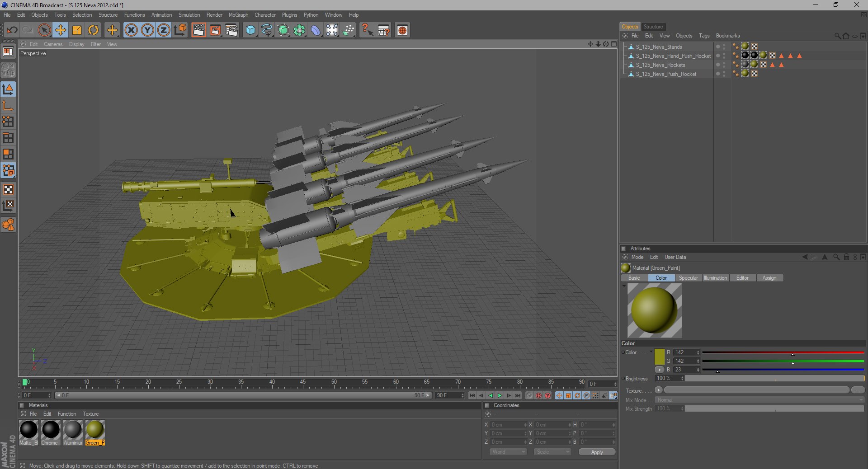Image resolution: width=868 pixels, height=469 pixels.
Task: Open the MoGraph menu
Action: [238, 15]
